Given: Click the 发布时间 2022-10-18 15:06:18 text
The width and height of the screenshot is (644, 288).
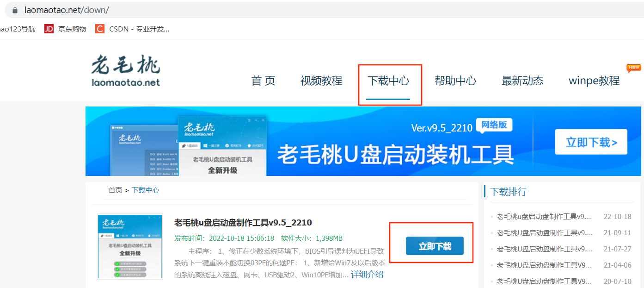Looking at the screenshot, I should pyautogui.click(x=224, y=238).
